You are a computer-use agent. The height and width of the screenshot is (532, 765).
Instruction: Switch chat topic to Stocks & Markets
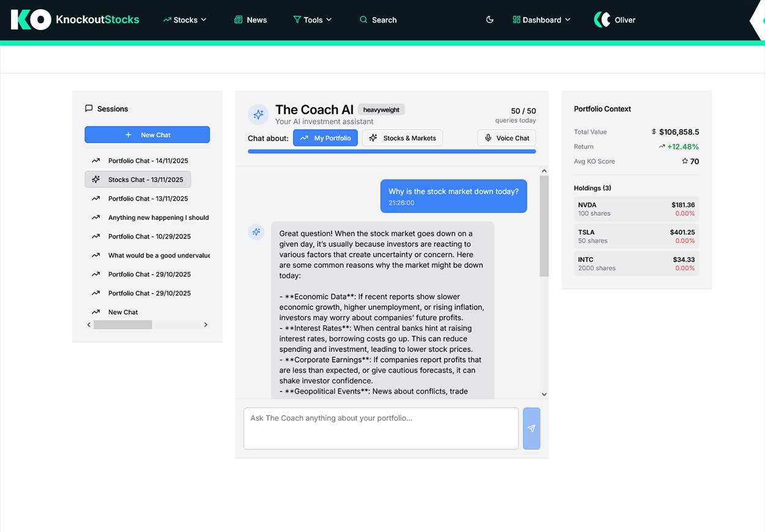click(402, 138)
